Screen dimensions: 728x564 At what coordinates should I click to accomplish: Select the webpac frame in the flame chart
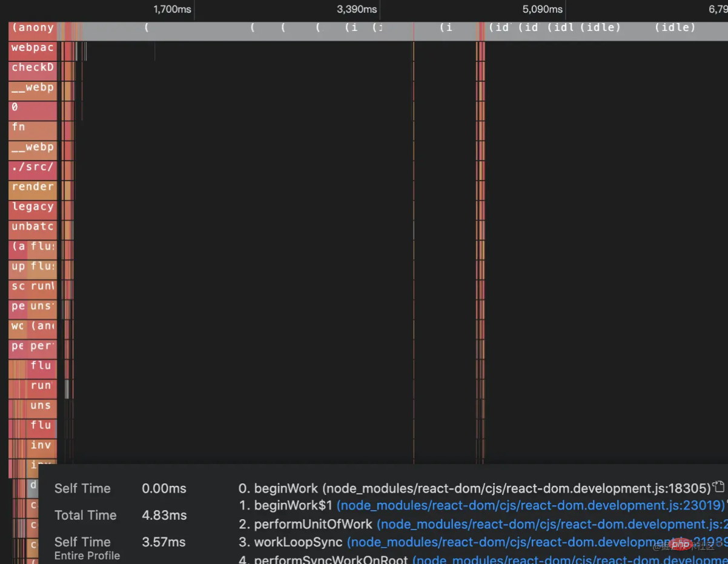pos(33,48)
